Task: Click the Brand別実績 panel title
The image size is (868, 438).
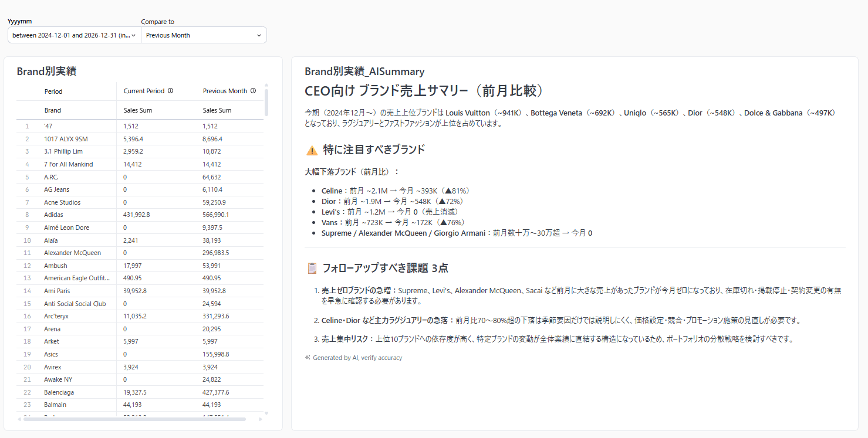Action: [46, 72]
